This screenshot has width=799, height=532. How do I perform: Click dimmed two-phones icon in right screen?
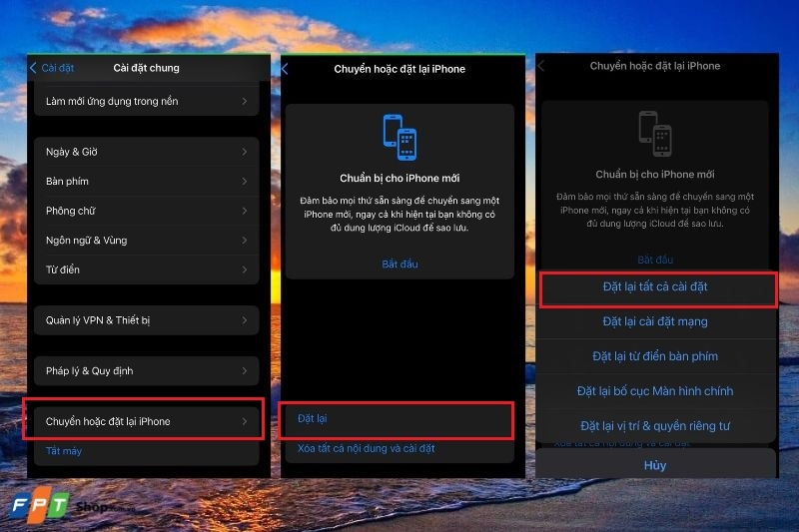point(655,134)
